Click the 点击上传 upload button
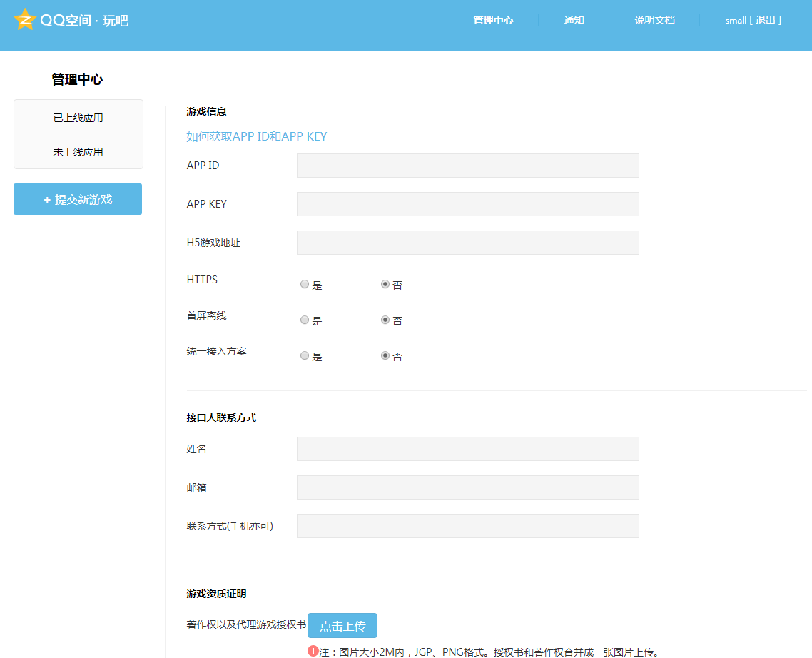 click(342, 625)
